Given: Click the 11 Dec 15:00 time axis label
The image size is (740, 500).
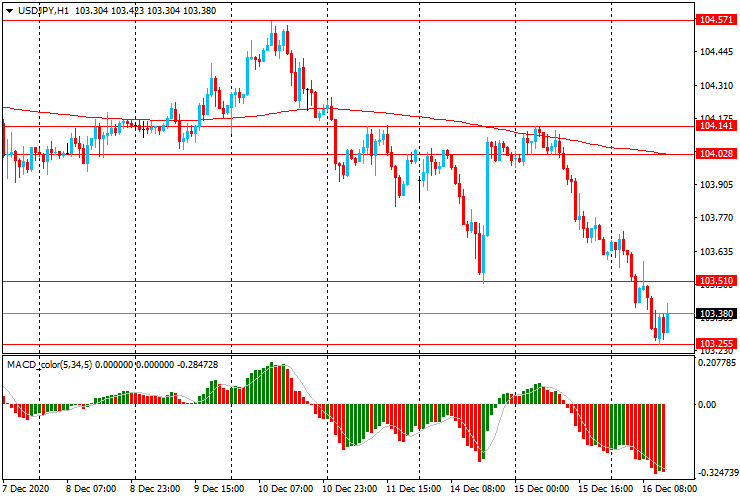Looking at the screenshot, I should pyautogui.click(x=413, y=488).
